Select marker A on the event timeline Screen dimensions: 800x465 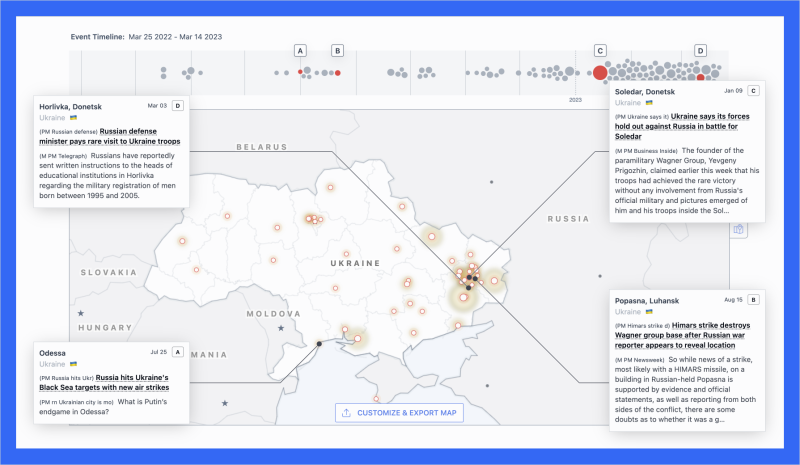tap(301, 50)
